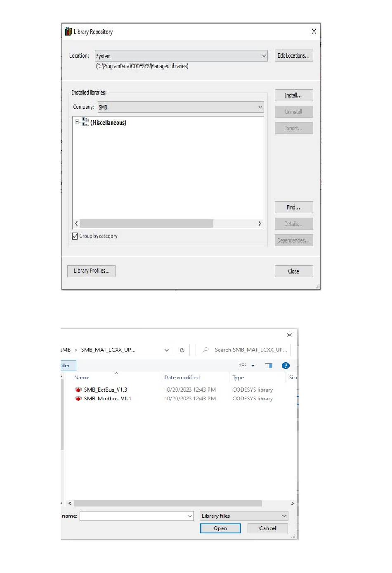Click the installed libraries scroll right arrow
This screenshot has width=392, height=573.
260,223
